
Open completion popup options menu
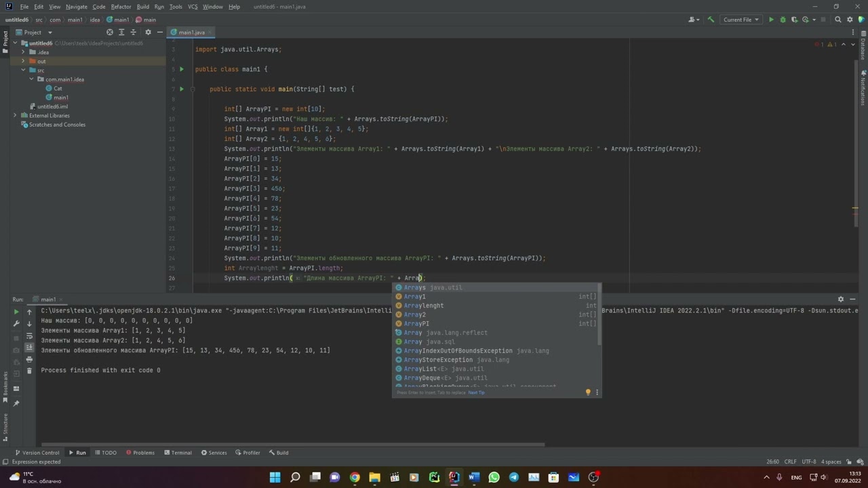pyautogui.click(x=597, y=392)
